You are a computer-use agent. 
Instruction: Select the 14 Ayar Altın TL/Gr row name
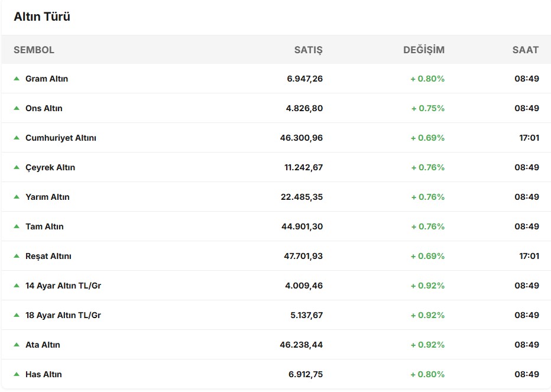click(x=63, y=286)
